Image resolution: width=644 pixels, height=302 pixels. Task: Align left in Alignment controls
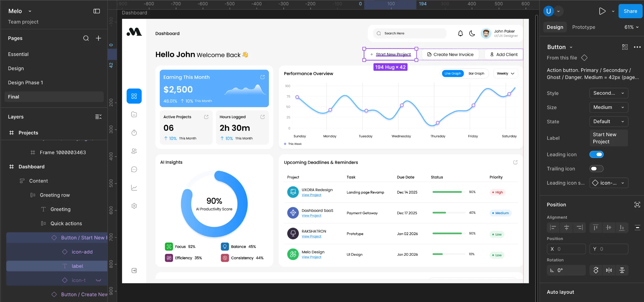[x=553, y=227]
